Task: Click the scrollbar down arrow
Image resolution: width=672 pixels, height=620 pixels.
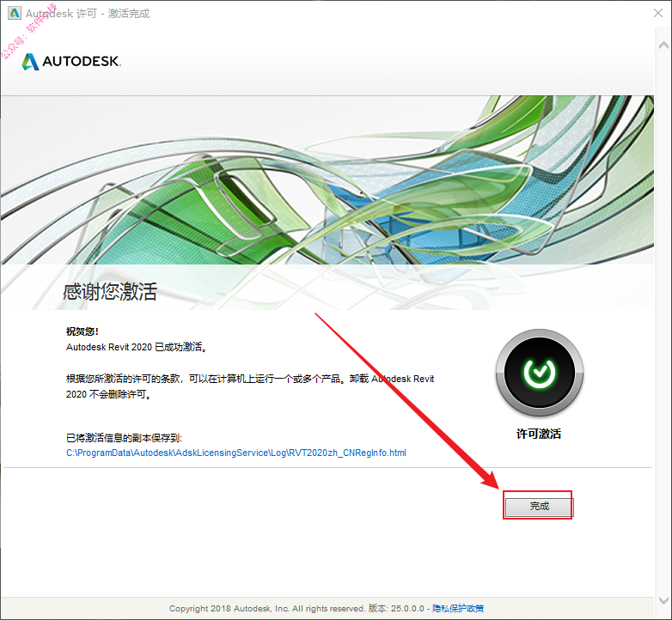Action: pos(663,600)
